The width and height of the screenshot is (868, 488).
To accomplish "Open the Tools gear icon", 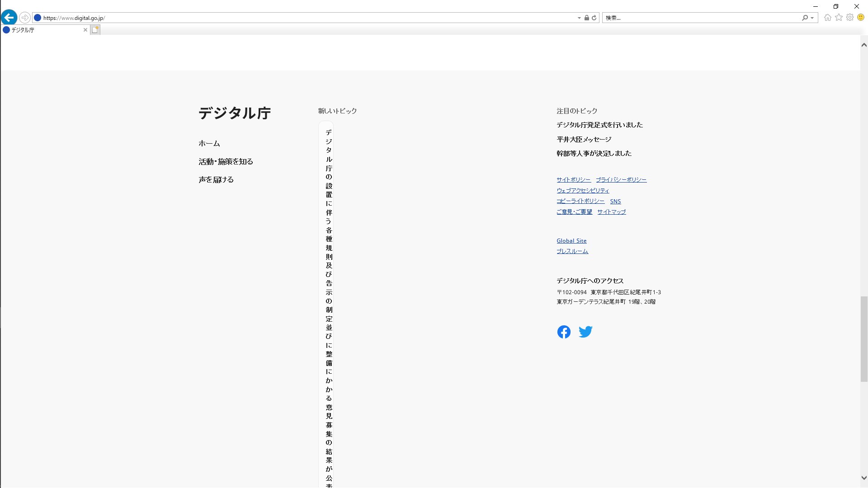I will 850,18.
